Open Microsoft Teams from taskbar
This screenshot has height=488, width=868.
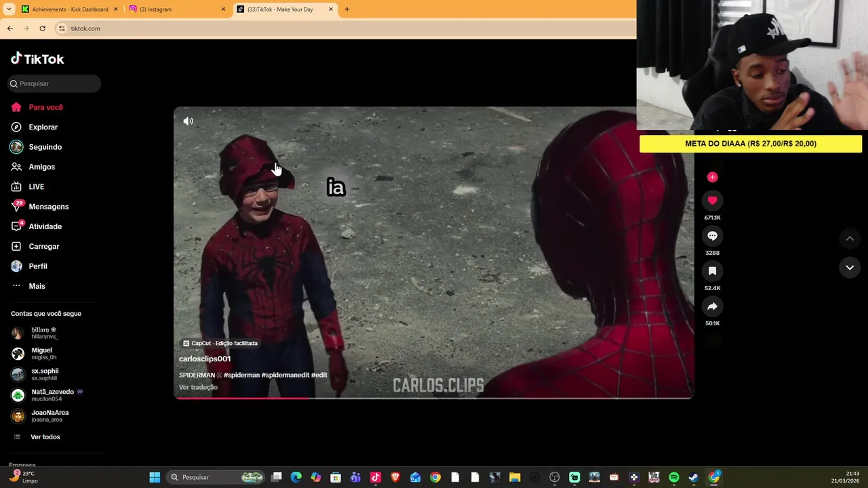[x=355, y=477]
